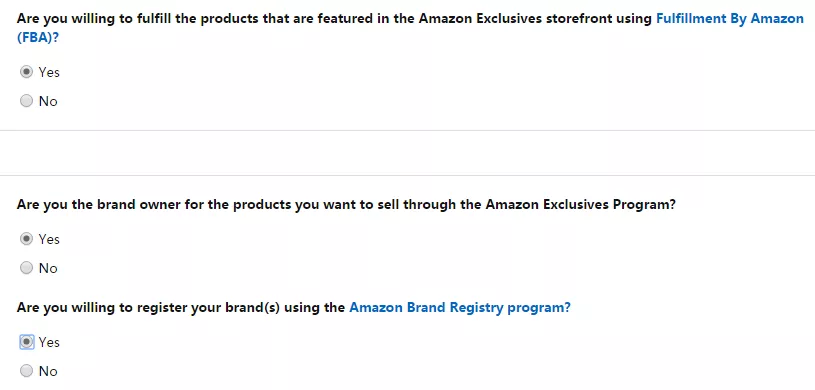This screenshot has height=390, width=815.
Task: Select No radio for FBA fulfillment question
Action: pyautogui.click(x=27, y=101)
